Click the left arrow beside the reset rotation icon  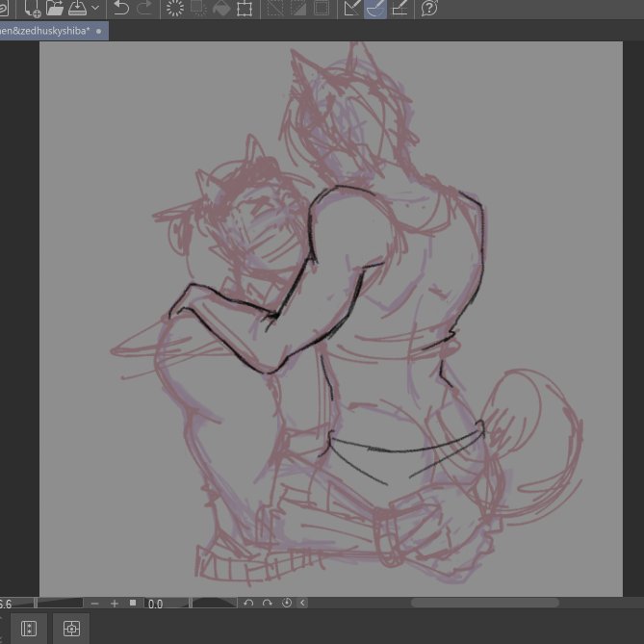pos(302,603)
